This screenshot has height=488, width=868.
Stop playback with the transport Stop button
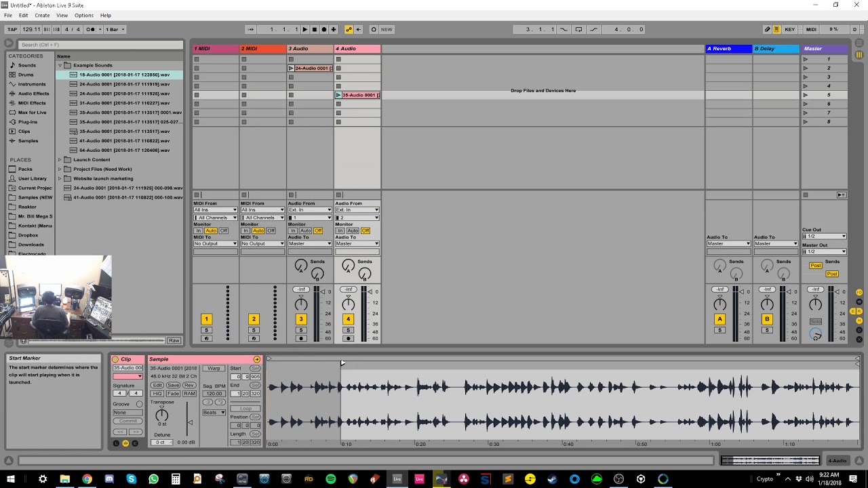tap(315, 29)
